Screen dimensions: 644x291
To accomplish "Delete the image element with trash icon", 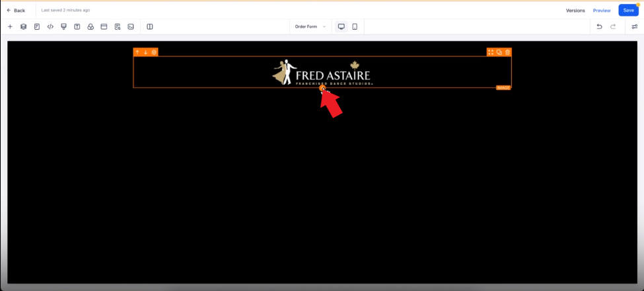I will tap(508, 52).
